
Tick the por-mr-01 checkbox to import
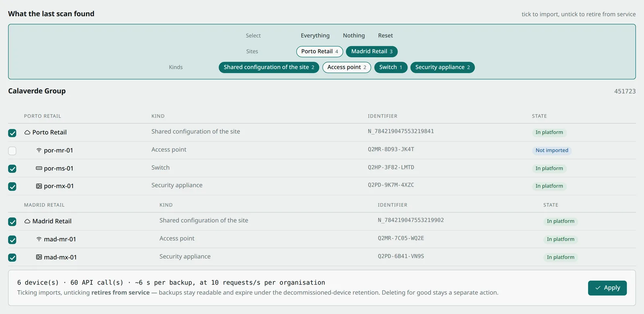pyautogui.click(x=12, y=151)
